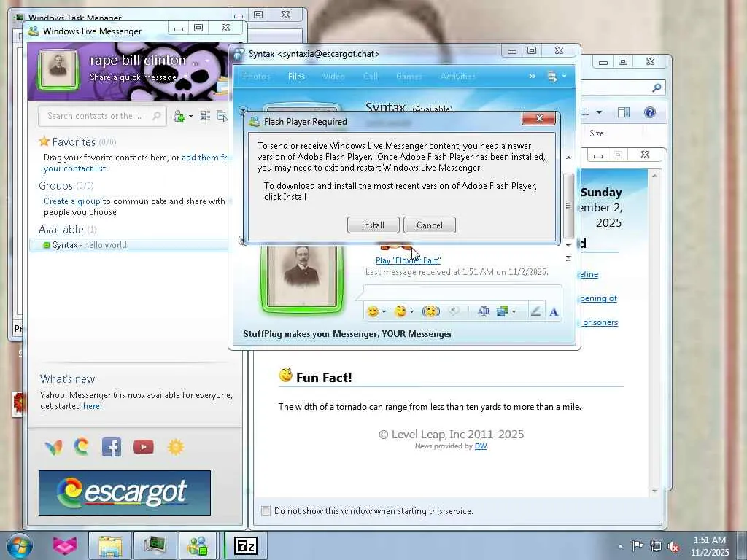Image resolution: width=747 pixels, height=560 pixels.
Task: Open the pink cat taskbar icon
Action: [65, 545]
